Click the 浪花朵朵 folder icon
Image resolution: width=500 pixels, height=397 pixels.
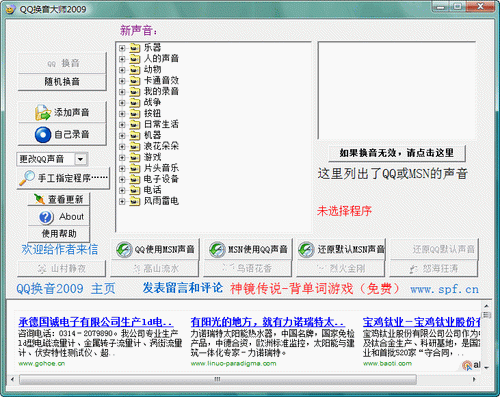[x=134, y=146]
